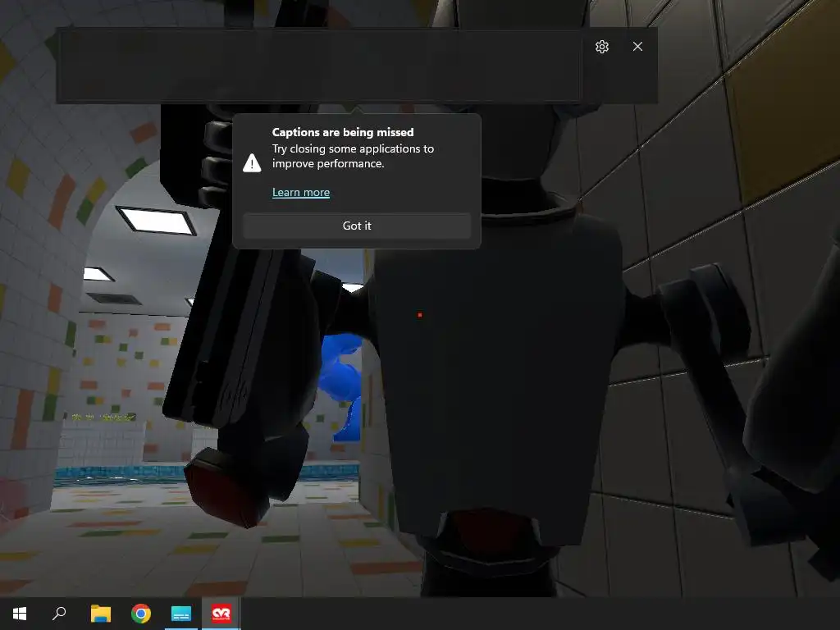Click 'Try closing some applications' message text

pyautogui.click(x=353, y=156)
